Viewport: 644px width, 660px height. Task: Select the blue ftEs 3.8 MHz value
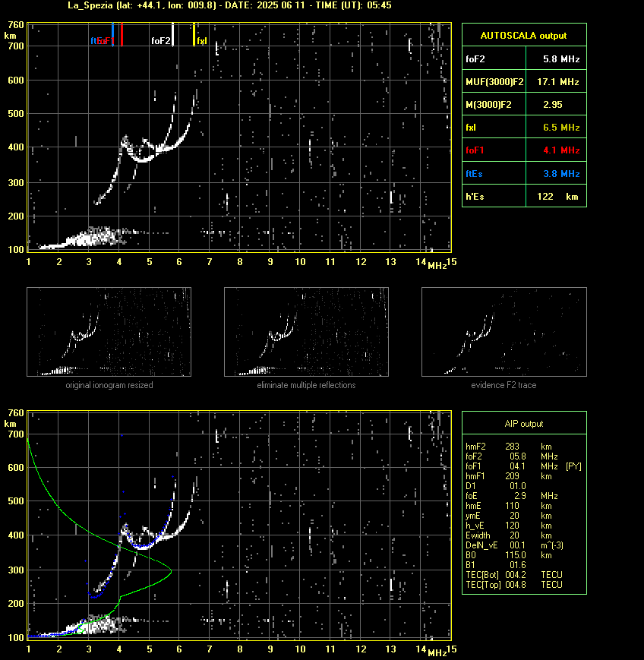pos(561,173)
